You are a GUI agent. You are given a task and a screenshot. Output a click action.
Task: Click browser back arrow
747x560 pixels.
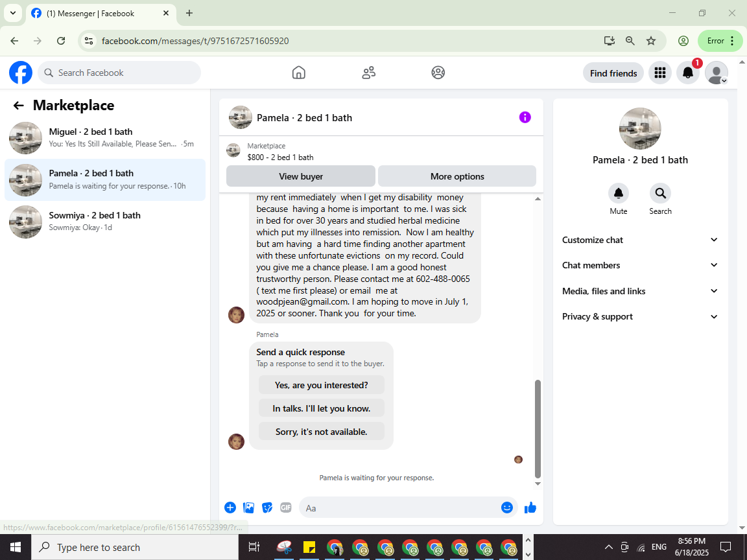(14, 41)
